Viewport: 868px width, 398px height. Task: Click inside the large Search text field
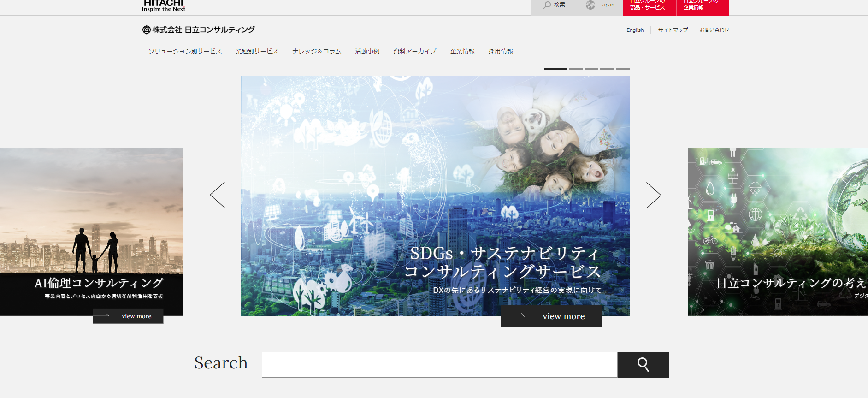439,365
